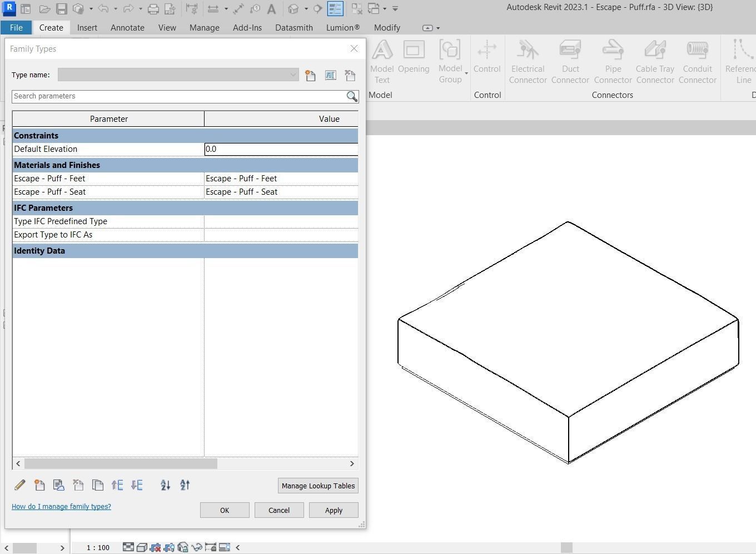This screenshot has height=554, width=756.
Task: Click OK in Family Types dialog
Action: pyautogui.click(x=225, y=510)
